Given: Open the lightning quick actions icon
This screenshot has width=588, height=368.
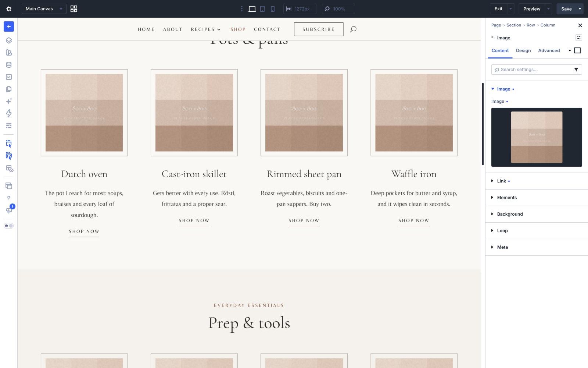Looking at the screenshot, I should tap(9, 113).
